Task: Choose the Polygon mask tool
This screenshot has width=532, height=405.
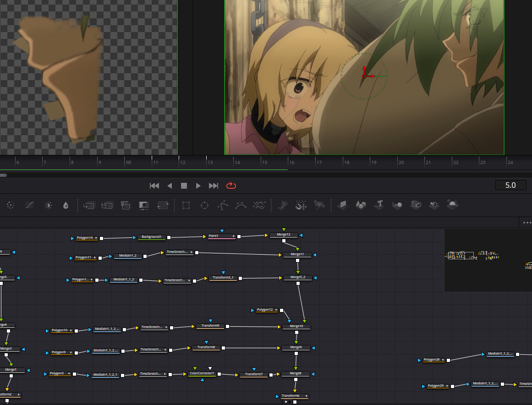Action: coord(223,206)
